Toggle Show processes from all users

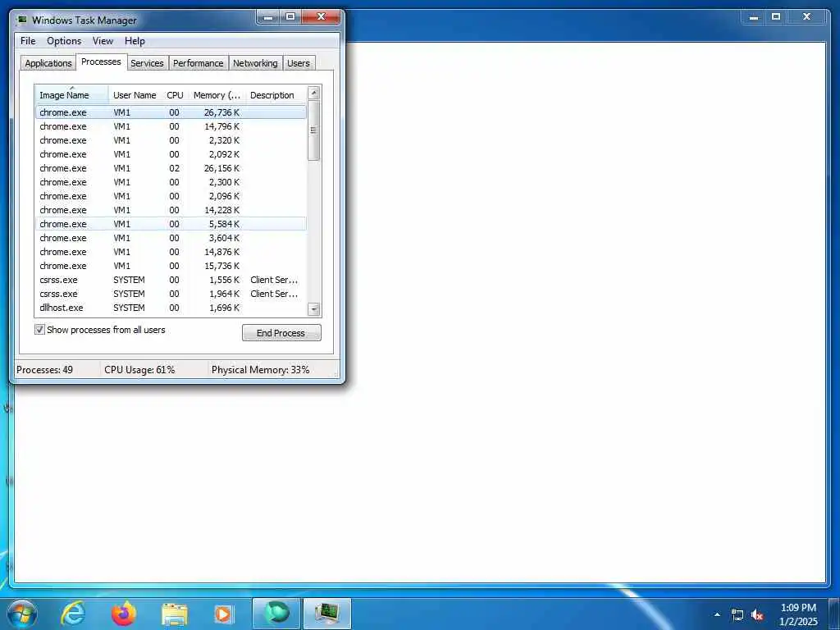click(39, 330)
